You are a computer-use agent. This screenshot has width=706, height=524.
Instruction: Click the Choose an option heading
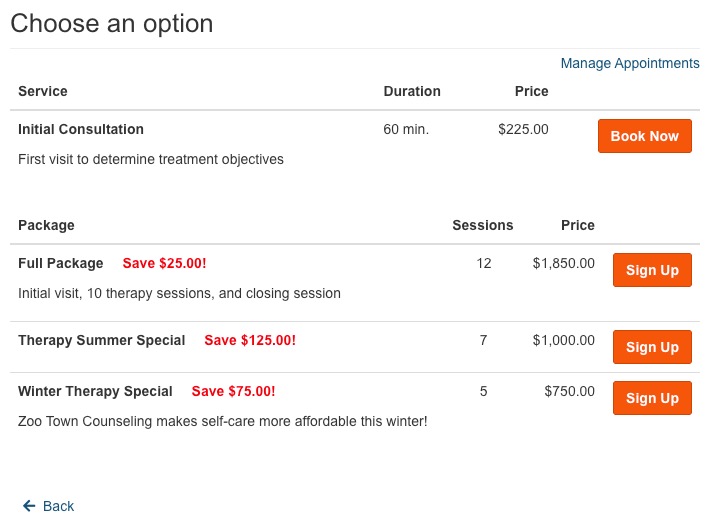[x=112, y=23]
